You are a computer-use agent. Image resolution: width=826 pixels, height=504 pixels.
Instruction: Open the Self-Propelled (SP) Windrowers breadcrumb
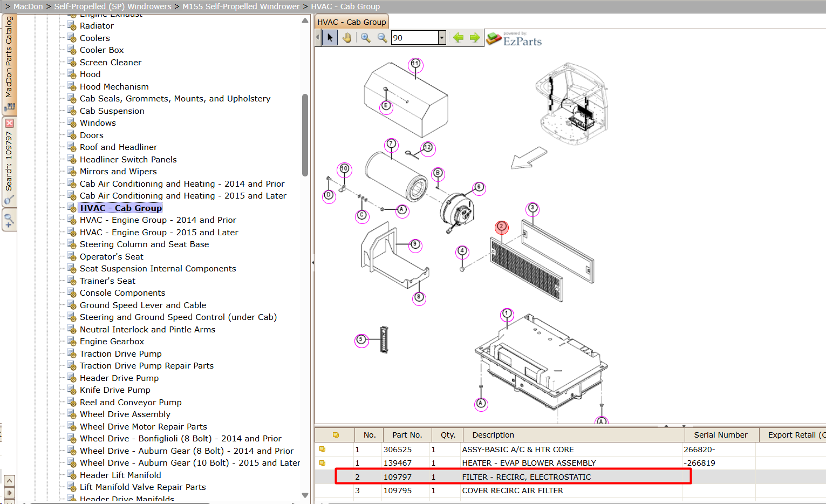(113, 6)
